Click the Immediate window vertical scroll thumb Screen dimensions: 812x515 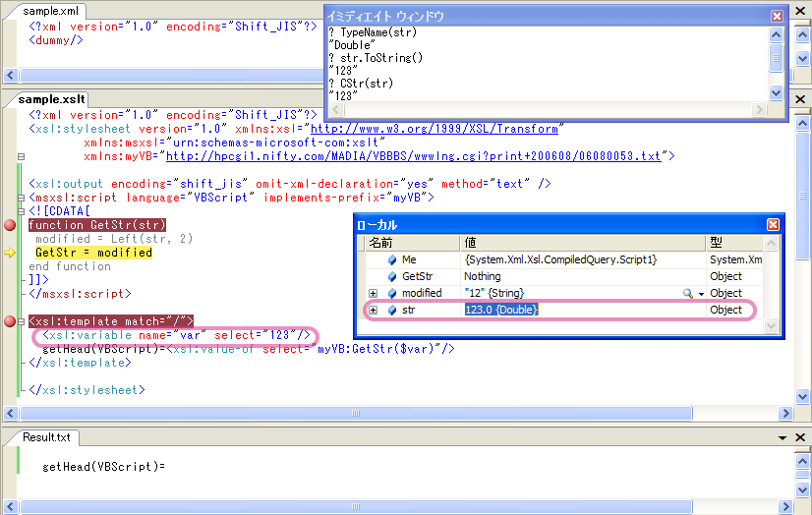(x=776, y=59)
